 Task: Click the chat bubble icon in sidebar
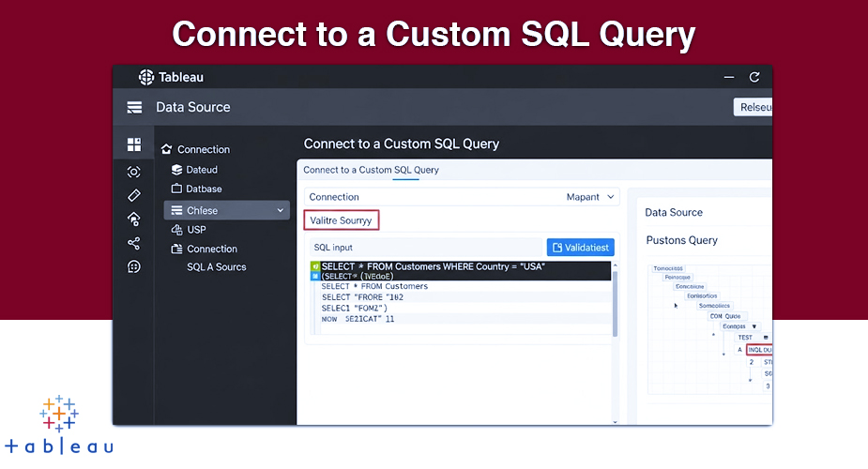click(x=134, y=266)
